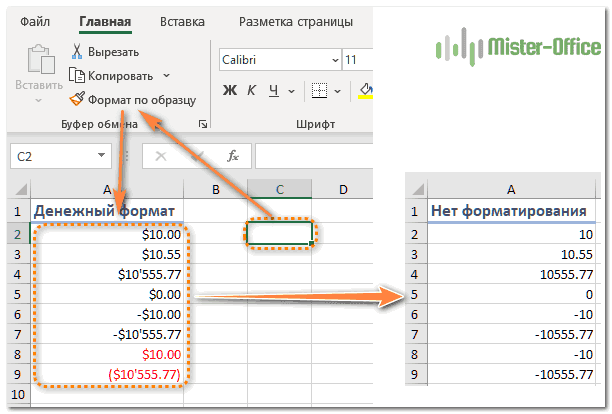Click the Copy icon in clipboard group

[x=77, y=75]
